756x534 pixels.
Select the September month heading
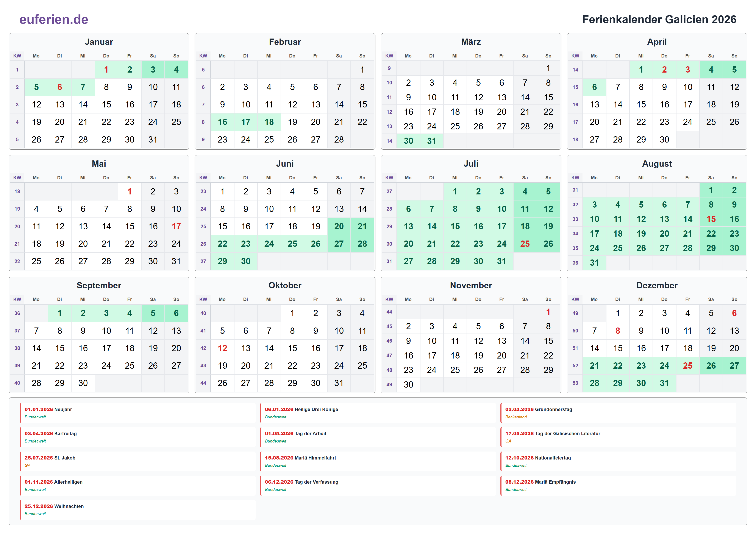coord(99,285)
